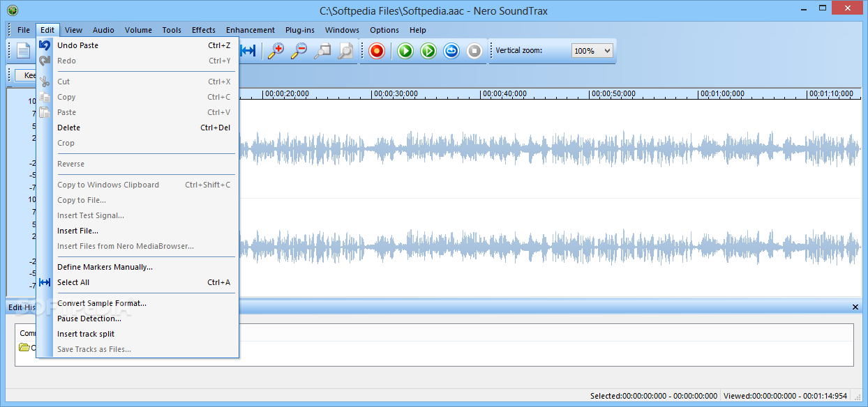This screenshot has width=868, height=407.
Task: Open the Help menu
Action: (x=418, y=30)
